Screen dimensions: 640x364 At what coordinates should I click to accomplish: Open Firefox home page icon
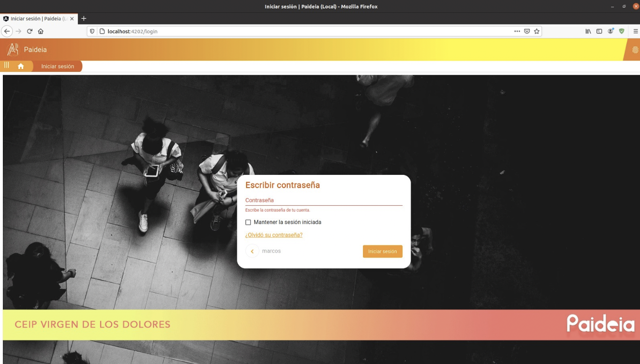pyautogui.click(x=41, y=31)
